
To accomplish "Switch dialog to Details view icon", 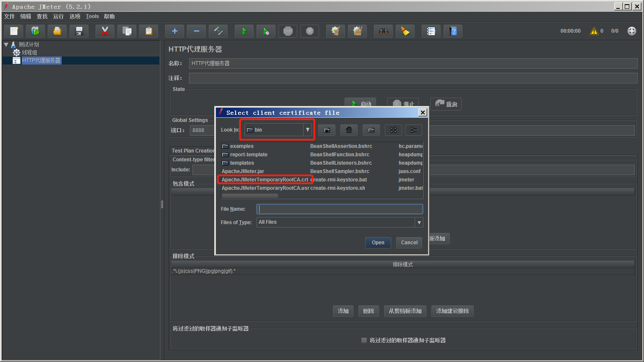I will pyautogui.click(x=413, y=130).
